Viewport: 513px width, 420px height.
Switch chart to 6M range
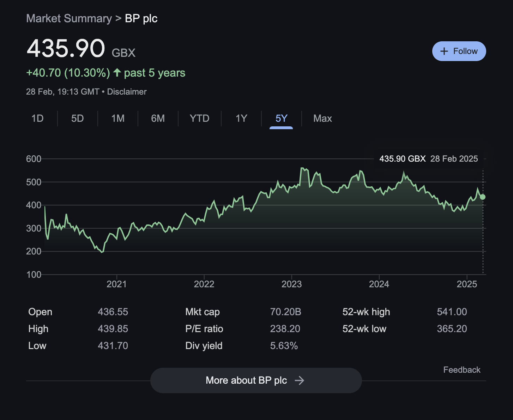(158, 118)
